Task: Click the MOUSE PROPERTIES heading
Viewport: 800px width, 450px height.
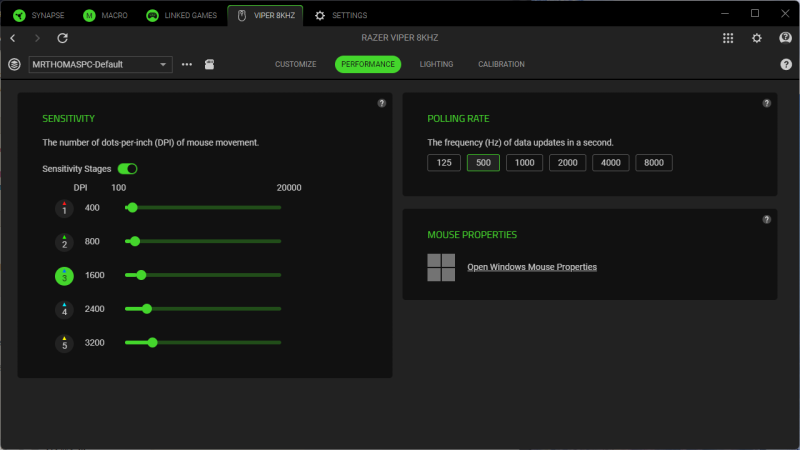Action: [472, 235]
